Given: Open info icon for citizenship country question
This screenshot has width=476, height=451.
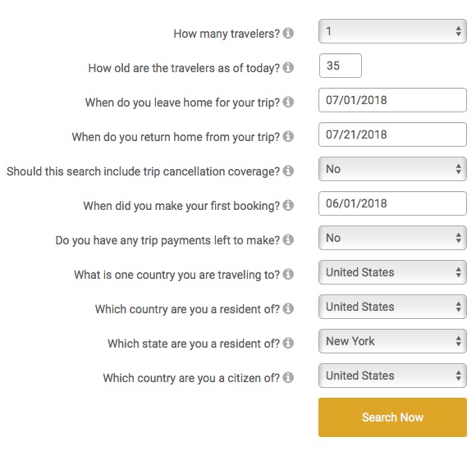Looking at the screenshot, I should (x=288, y=377).
